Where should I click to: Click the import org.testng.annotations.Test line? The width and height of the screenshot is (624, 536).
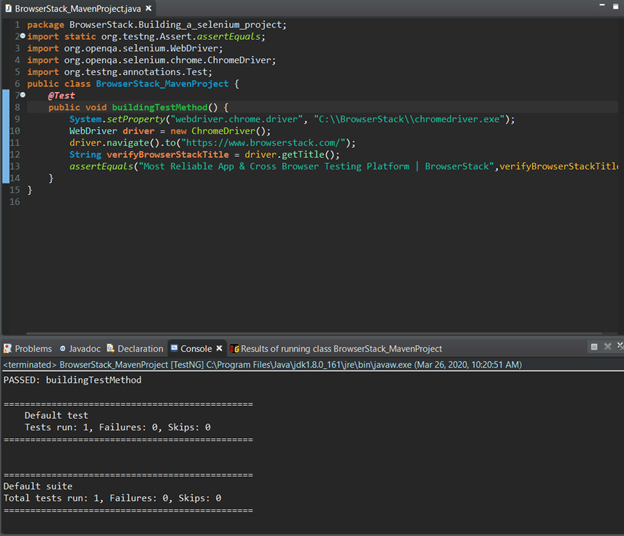[120, 72]
